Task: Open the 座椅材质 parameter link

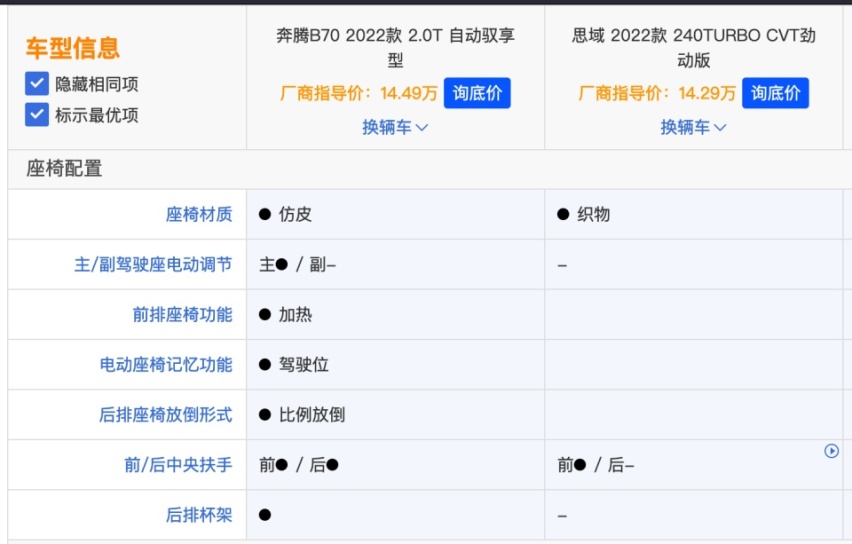Action: point(199,214)
